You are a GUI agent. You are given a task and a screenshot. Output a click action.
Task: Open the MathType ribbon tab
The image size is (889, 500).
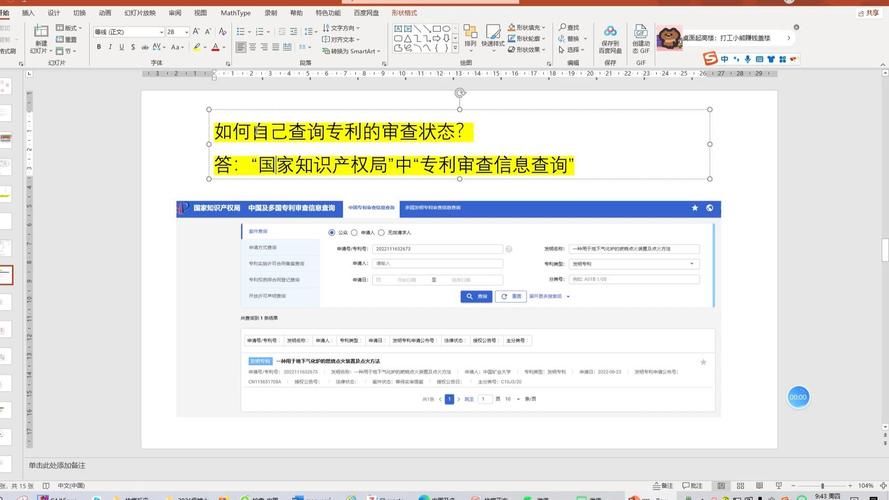coord(235,12)
